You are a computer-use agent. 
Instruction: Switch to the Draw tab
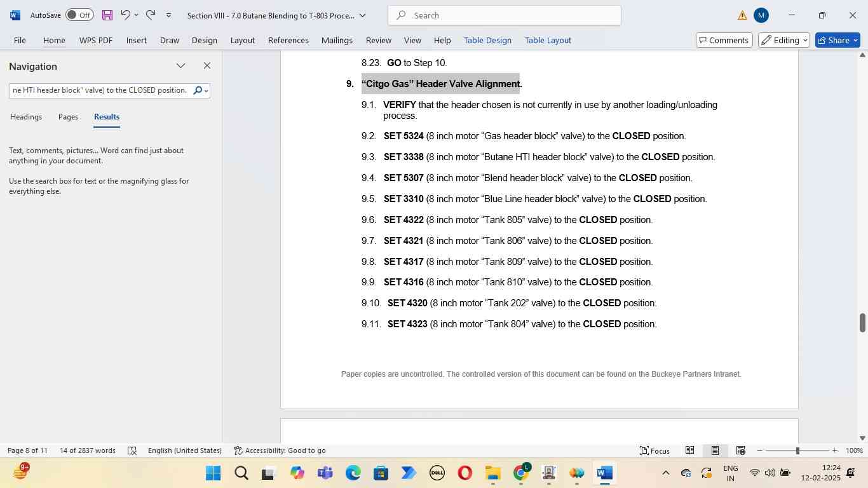click(x=169, y=40)
